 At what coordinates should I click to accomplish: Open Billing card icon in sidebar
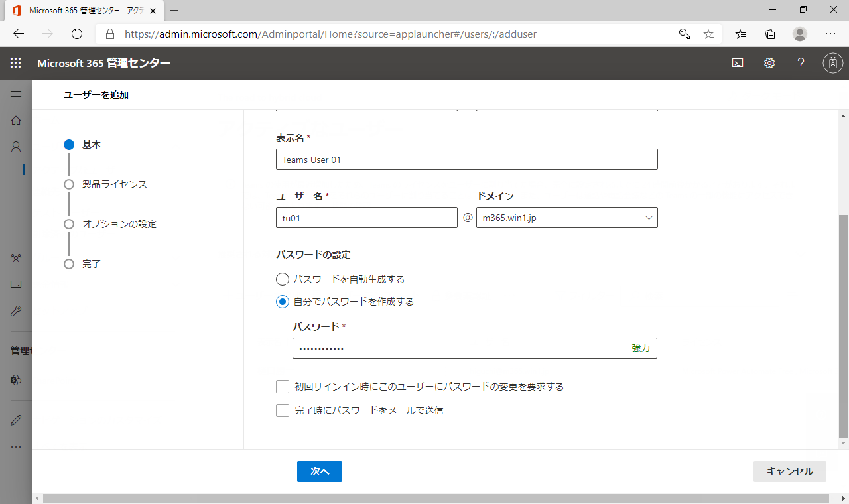pos(16,284)
